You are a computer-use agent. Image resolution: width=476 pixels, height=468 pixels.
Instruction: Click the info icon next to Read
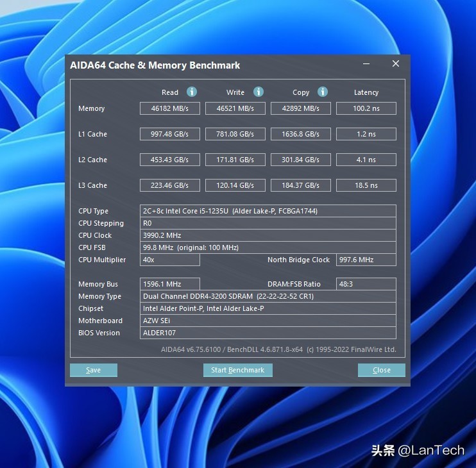tap(192, 92)
